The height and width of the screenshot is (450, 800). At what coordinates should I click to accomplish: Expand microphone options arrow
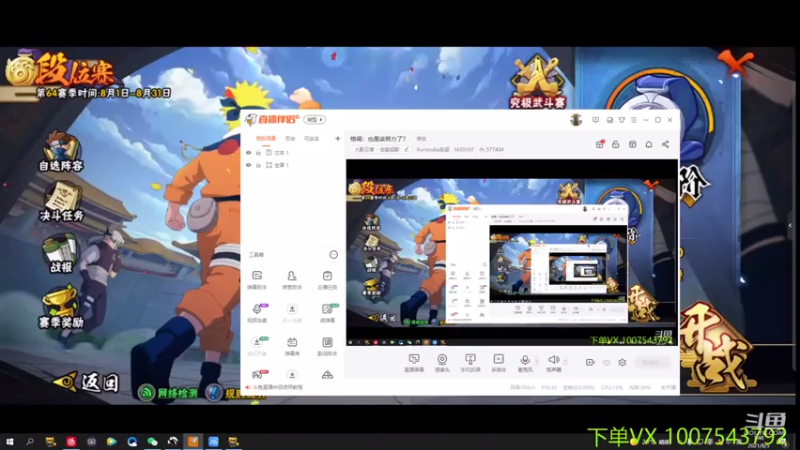pos(537,361)
